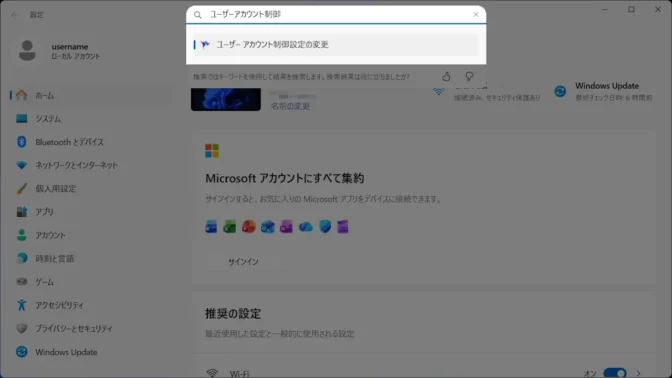Click the Excel app icon
Viewport: 672px width, 378px height.
click(x=230, y=226)
